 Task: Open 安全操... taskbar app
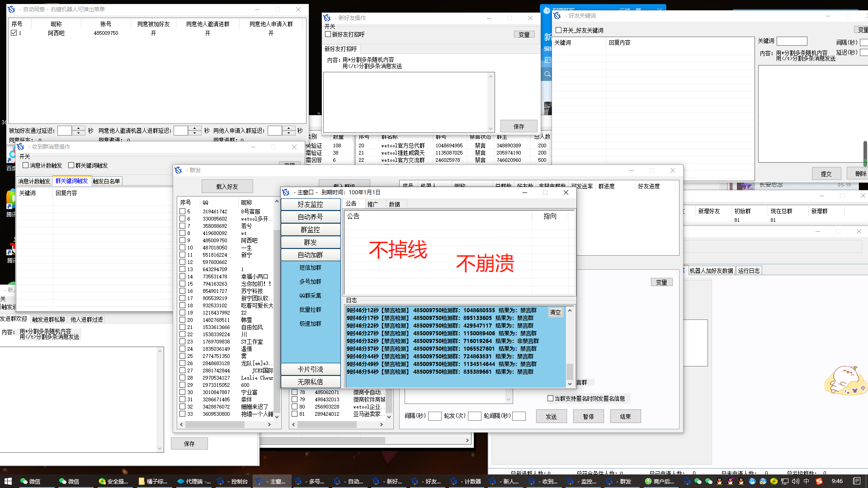[x=113, y=481]
